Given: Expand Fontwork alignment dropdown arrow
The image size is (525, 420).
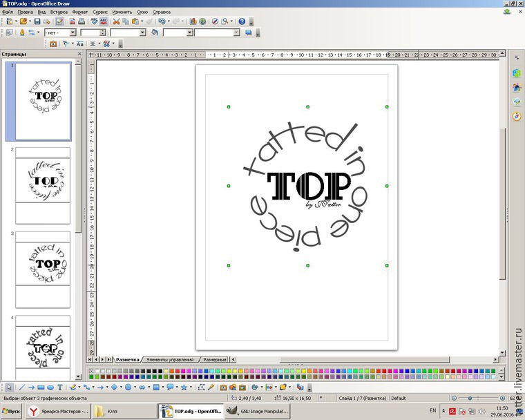Looking at the screenshot, I should point(99,44).
